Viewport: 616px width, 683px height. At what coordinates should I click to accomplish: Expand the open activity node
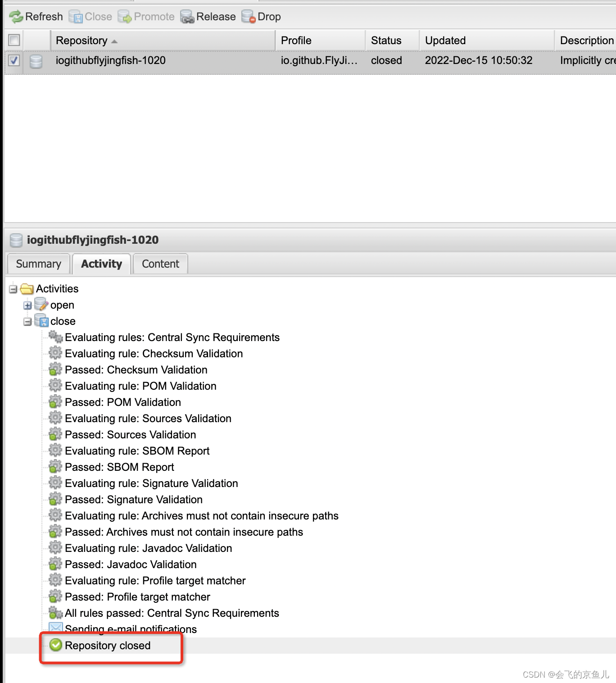(x=28, y=305)
